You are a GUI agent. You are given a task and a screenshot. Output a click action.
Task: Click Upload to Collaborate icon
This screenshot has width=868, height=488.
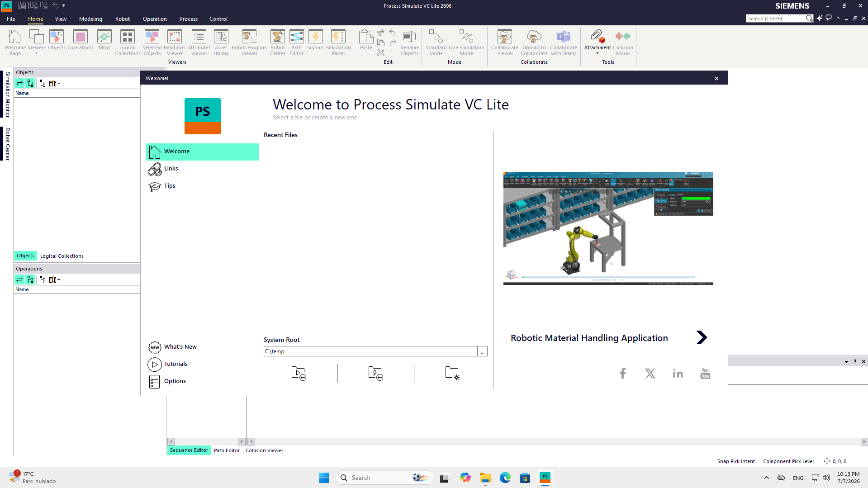click(x=534, y=43)
